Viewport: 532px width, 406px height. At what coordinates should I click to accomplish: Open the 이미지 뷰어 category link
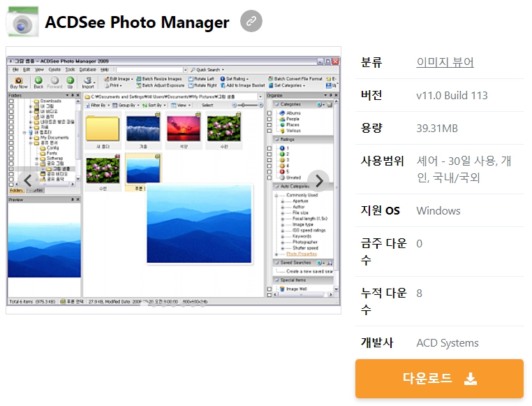(x=445, y=62)
